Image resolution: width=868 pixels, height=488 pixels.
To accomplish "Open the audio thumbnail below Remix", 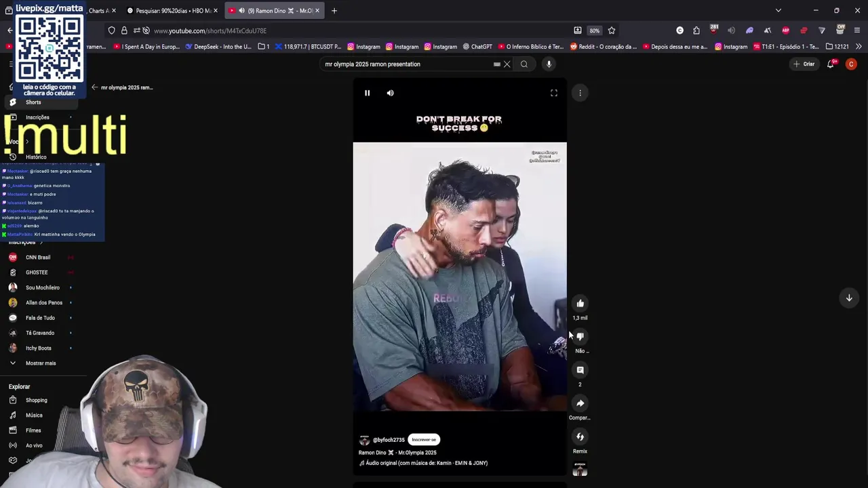I will [580, 469].
